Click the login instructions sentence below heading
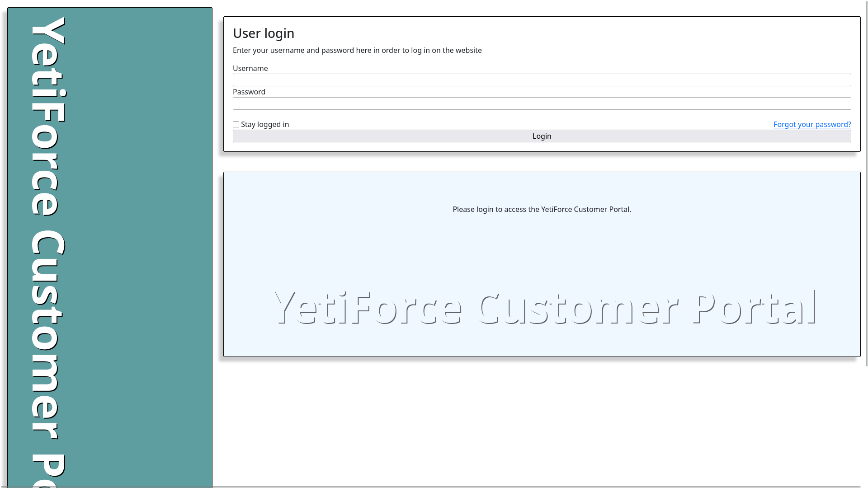868x488 pixels. click(x=357, y=50)
